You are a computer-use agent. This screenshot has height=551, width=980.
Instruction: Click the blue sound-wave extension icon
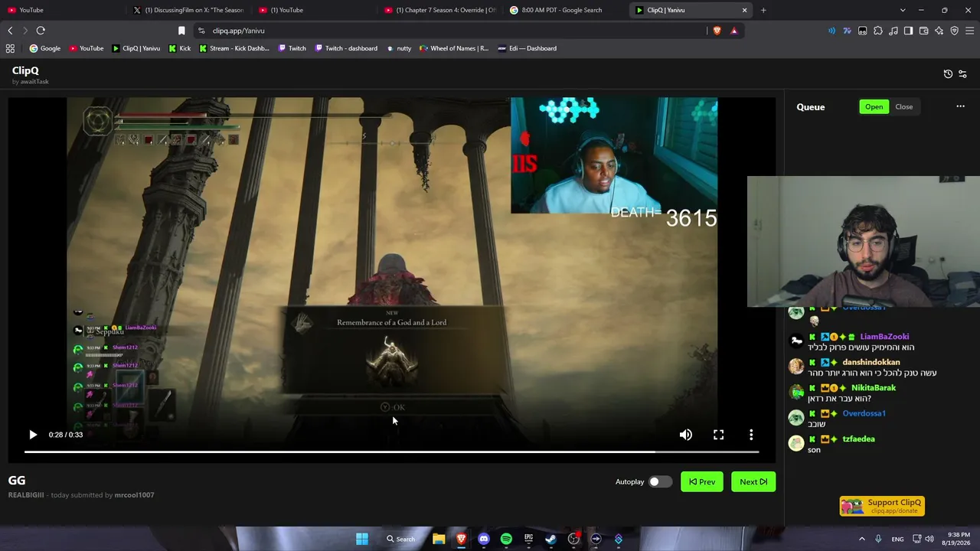tap(831, 31)
